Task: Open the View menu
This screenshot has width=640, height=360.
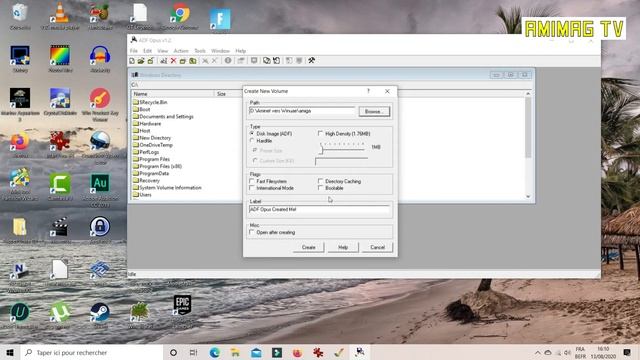Action: (162, 51)
